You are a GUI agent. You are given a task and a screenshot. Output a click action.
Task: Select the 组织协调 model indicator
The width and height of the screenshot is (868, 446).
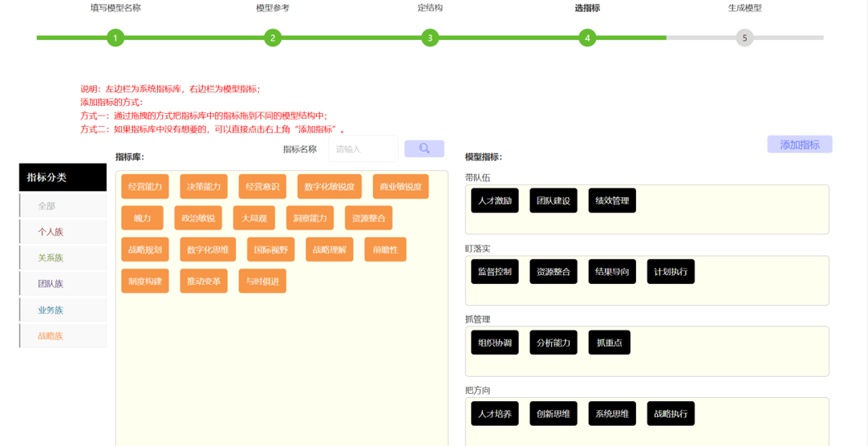[x=495, y=343]
